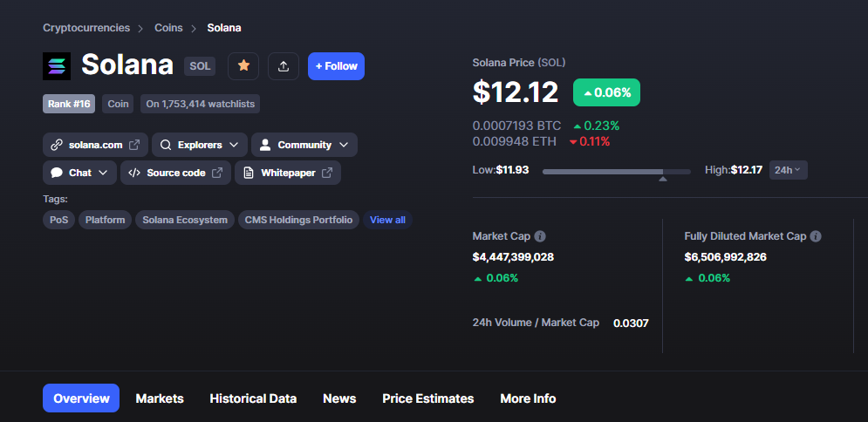
Task: Expand the Community dropdown chevron
Action: (344, 145)
